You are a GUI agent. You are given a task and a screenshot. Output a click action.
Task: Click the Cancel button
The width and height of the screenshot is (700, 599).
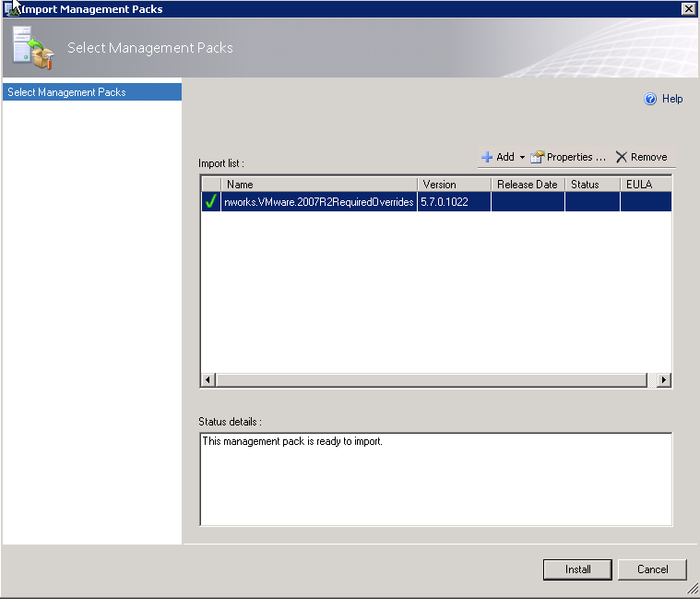coord(652,569)
